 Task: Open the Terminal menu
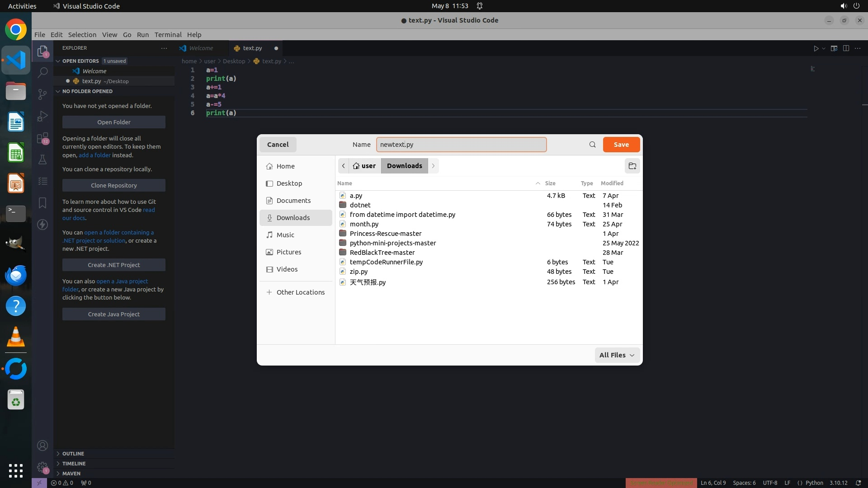click(168, 35)
